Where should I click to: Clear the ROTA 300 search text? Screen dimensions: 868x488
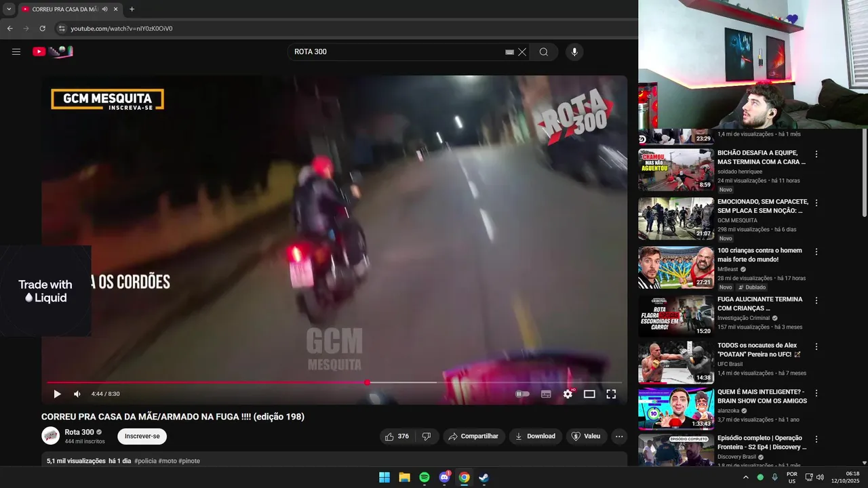click(522, 52)
